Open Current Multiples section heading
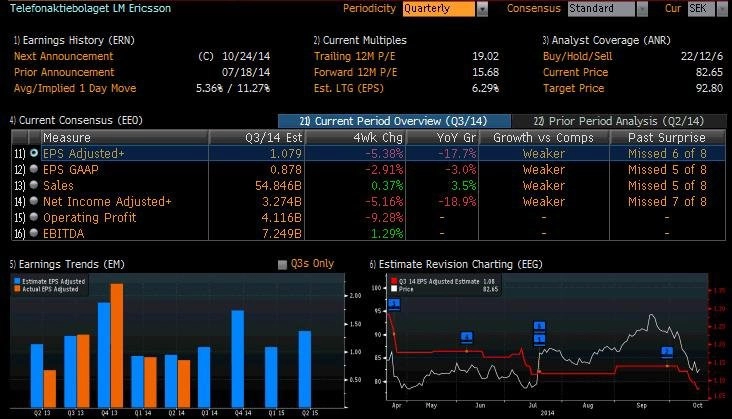This screenshot has width=732, height=419. pos(360,40)
